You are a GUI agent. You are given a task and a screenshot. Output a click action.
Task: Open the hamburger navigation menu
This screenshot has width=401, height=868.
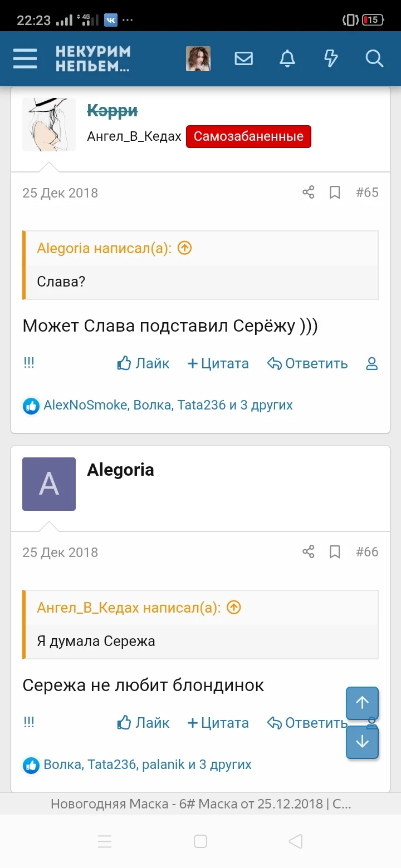[x=25, y=58]
